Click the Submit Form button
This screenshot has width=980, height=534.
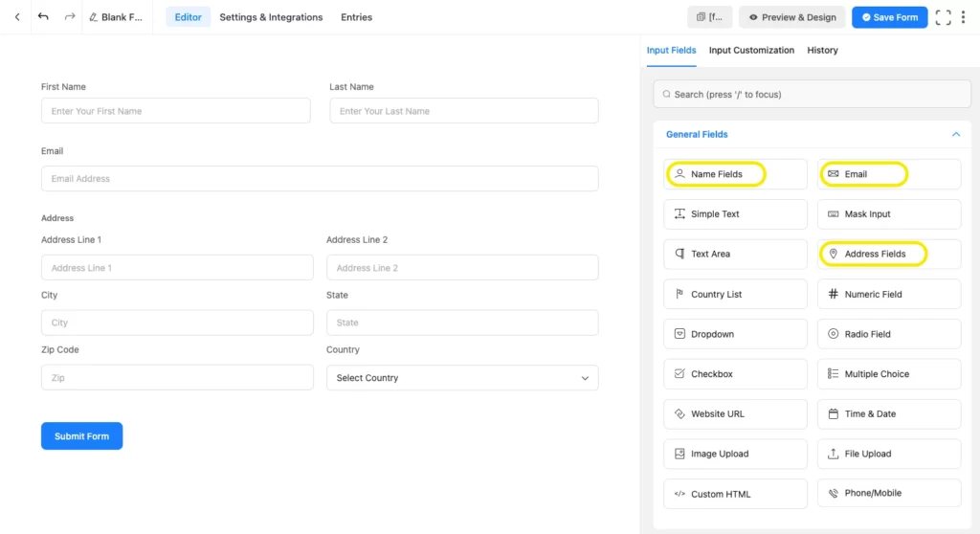[82, 435]
